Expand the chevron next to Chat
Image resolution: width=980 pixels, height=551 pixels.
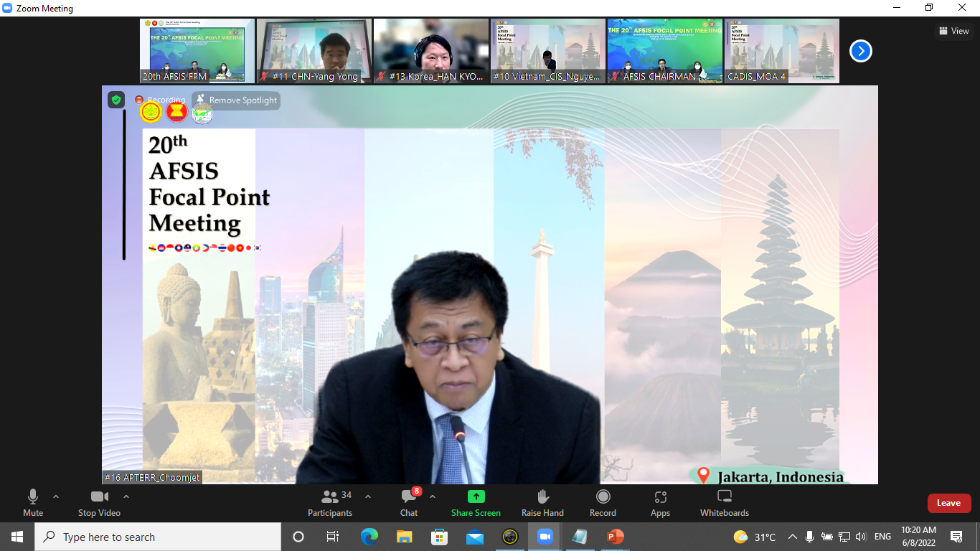coord(433,496)
